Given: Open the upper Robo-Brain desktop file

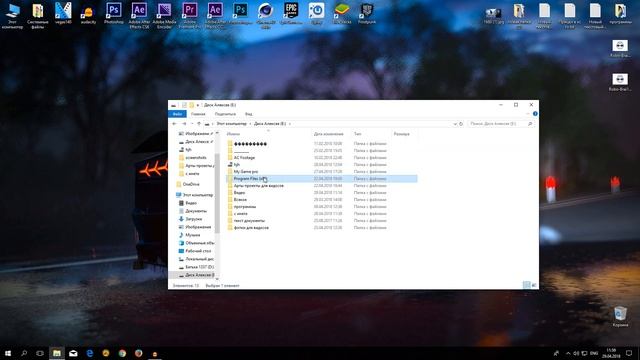Looking at the screenshot, I should click(620, 48).
